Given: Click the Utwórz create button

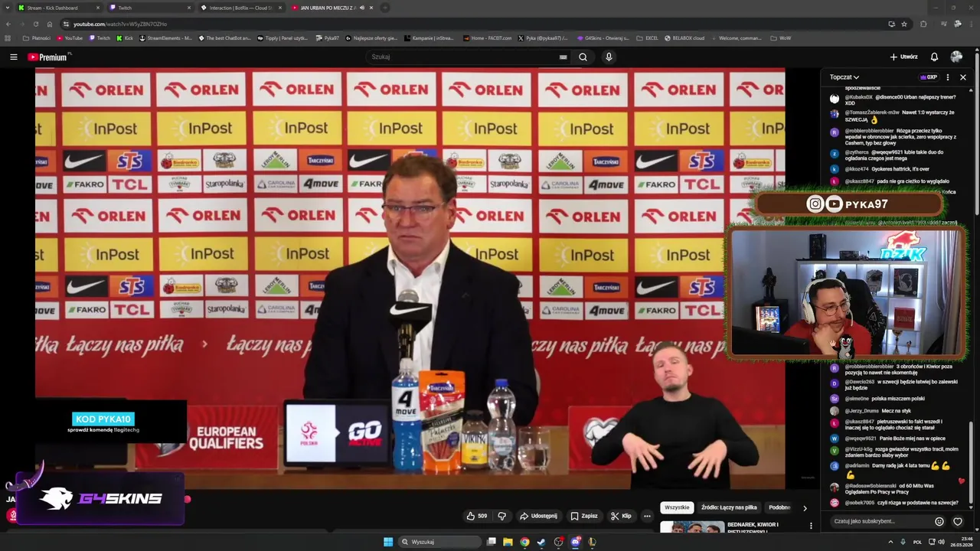Looking at the screenshot, I should click(x=903, y=57).
